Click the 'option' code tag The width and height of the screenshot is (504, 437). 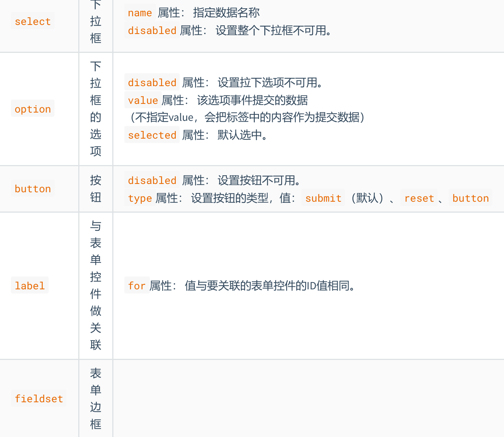pyautogui.click(x=33, y=109)
